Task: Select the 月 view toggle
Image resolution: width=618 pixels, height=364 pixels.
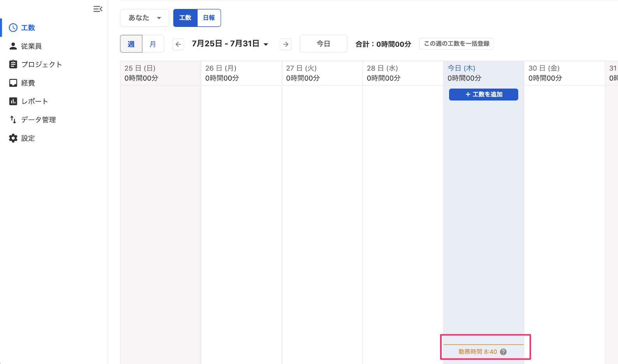Action: 153,44
